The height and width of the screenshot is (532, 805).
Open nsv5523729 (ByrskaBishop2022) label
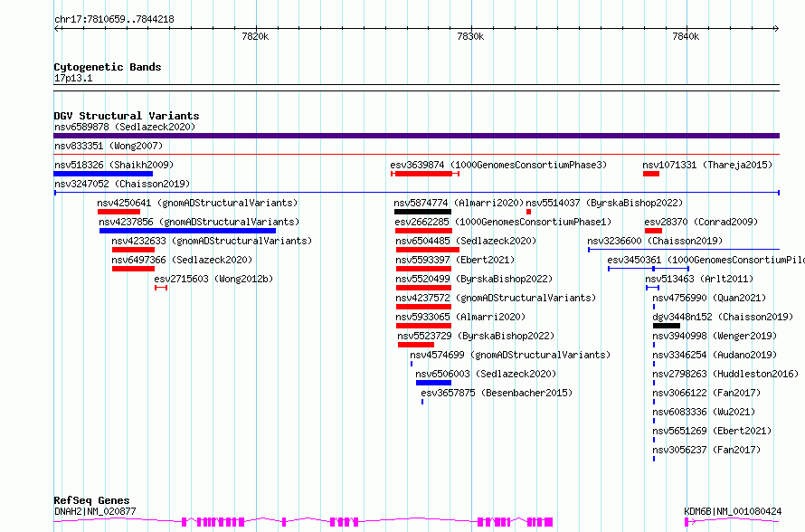476,336
